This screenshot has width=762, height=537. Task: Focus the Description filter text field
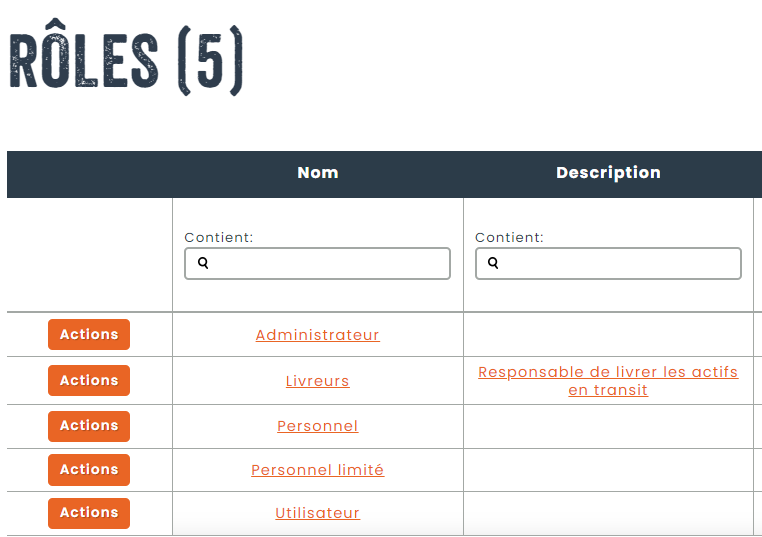coord(618,263)
